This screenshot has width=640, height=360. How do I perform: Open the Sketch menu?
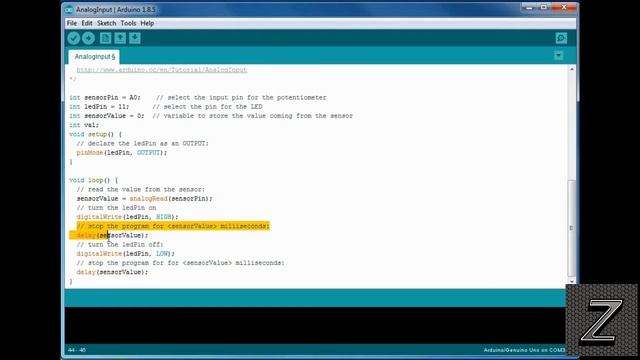click(x=107, y=23)
